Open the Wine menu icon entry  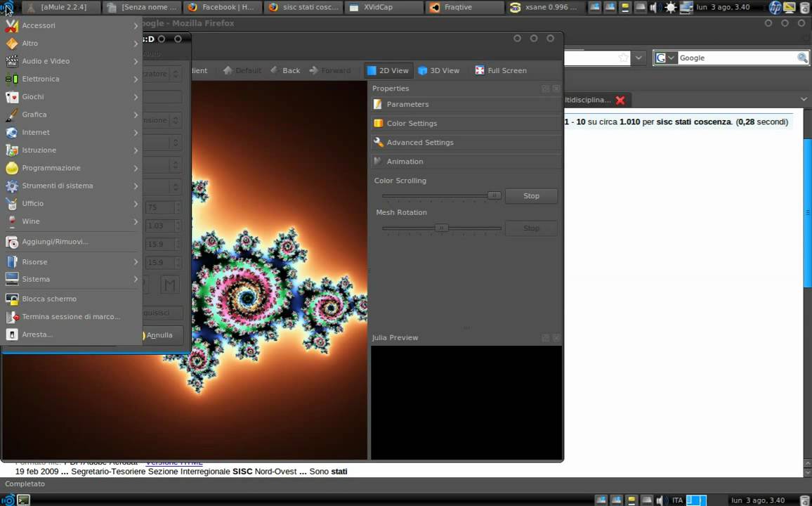pos(11,221)
